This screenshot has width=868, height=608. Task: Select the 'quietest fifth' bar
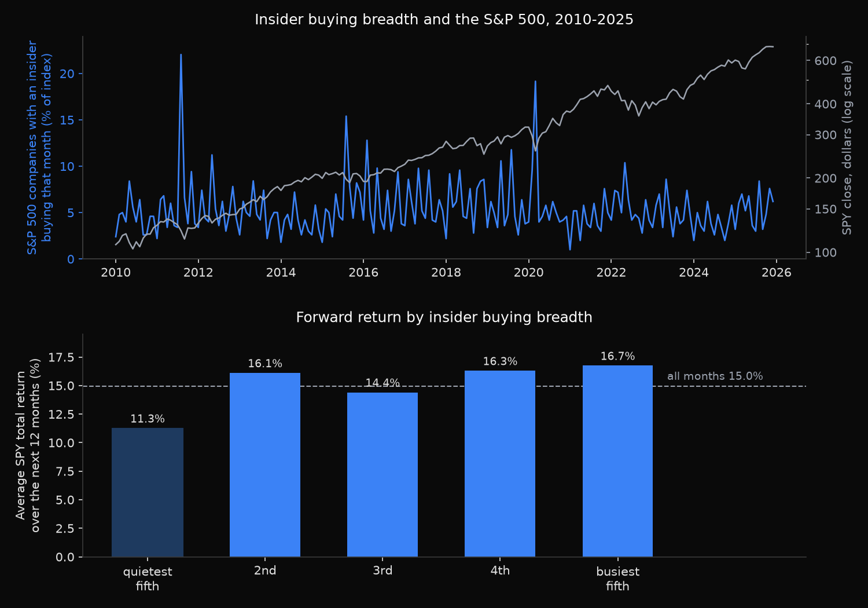pyautogui.click(x=148, y=492)
